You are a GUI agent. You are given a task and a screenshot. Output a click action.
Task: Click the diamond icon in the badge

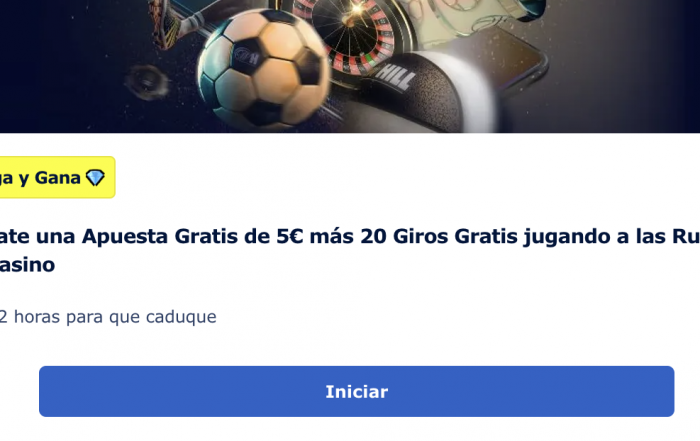95,178
